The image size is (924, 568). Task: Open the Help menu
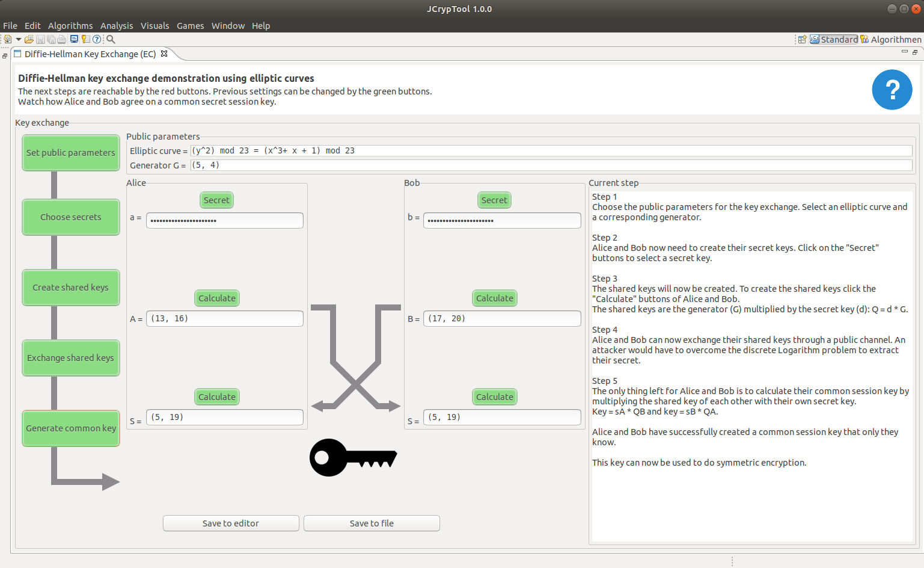tap(261, 25)
